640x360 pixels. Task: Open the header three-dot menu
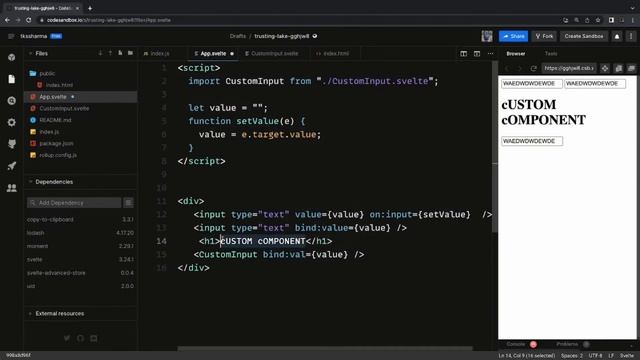pos(631,36)
